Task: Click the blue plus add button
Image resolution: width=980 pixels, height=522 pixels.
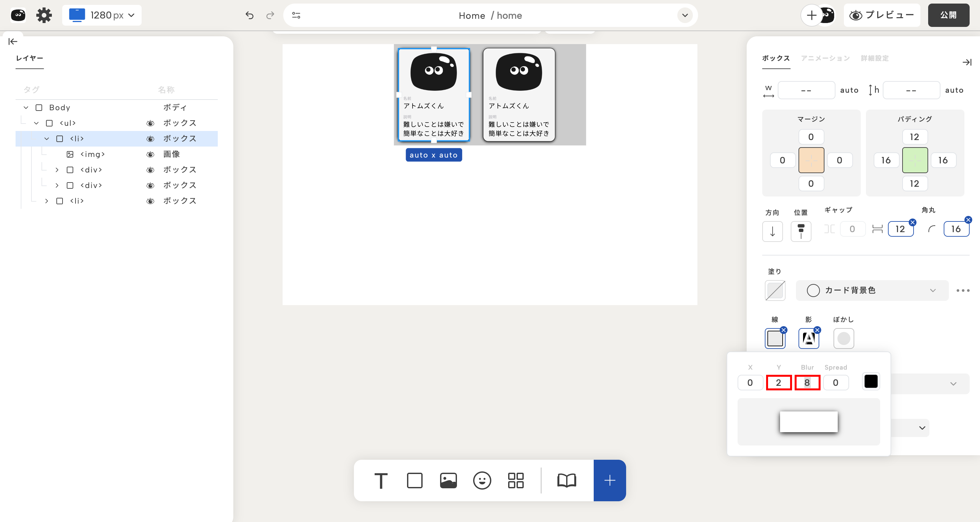Action: click(x=610, y=480)
